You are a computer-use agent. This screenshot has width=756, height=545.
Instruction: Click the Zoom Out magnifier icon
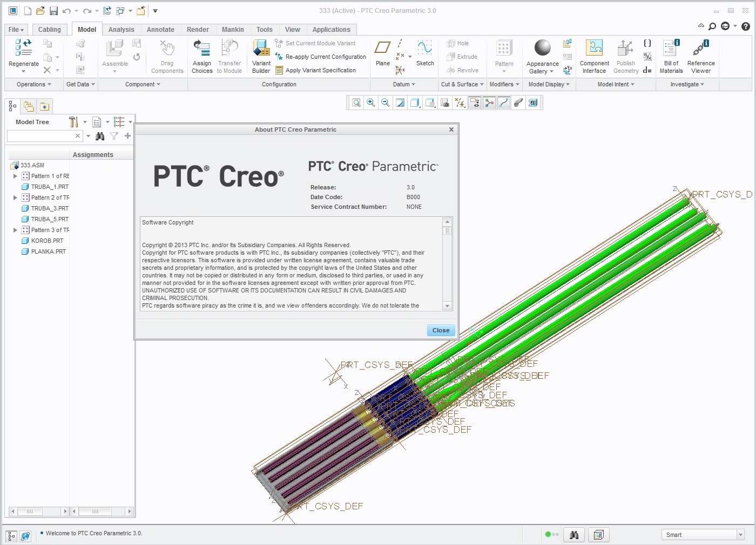tap(386, 103)
